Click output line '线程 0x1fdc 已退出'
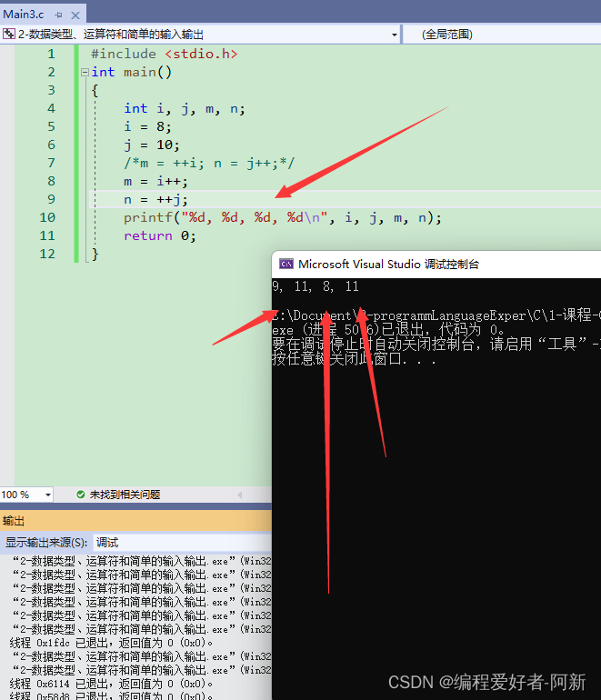 click(x=111, y=643)
